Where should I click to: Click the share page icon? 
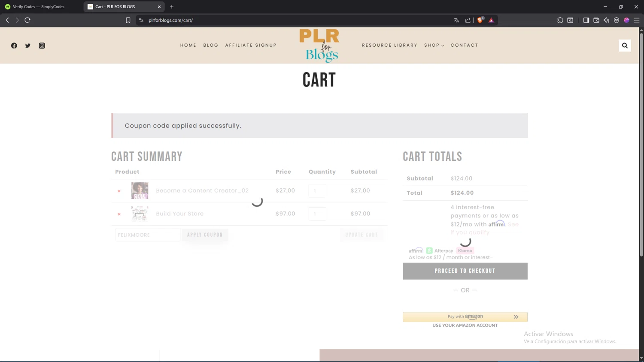click(468, 20)
